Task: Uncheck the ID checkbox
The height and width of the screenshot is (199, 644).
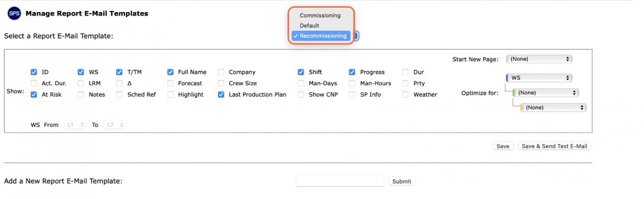Action: point(34,72)
